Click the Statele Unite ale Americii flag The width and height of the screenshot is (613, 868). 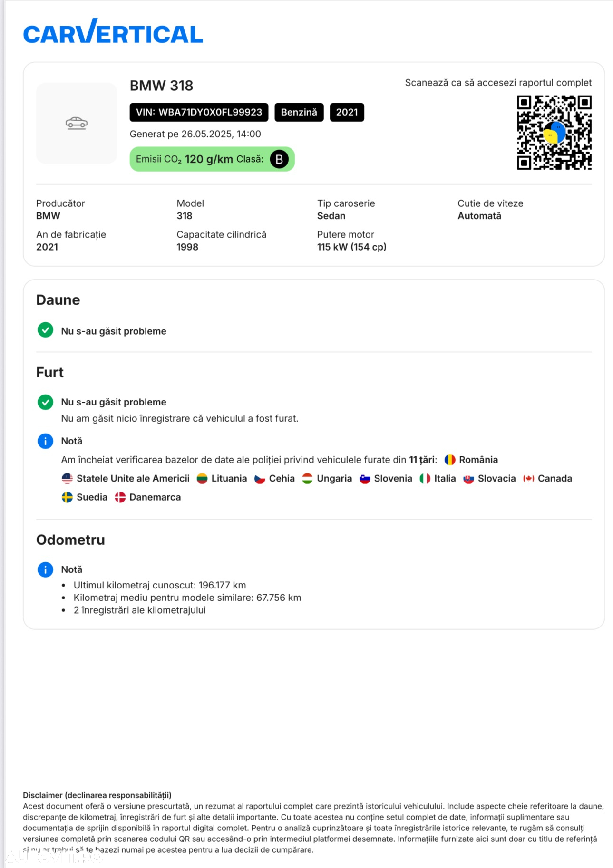click(x=67, y=479)
